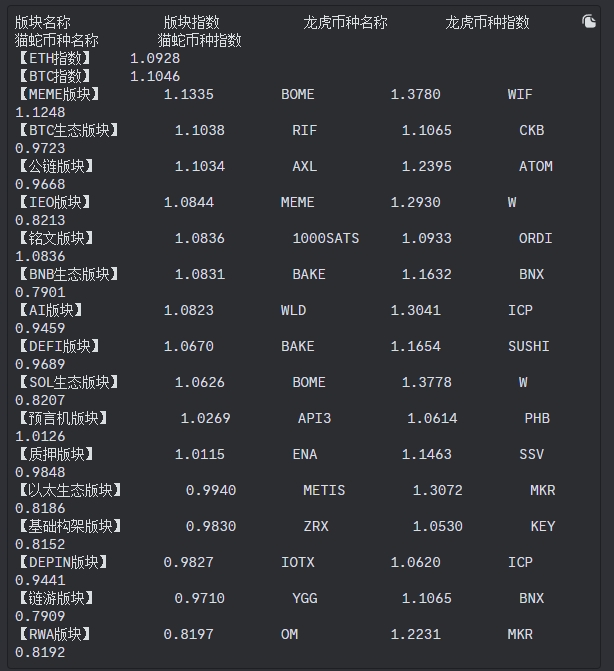Click the 龙虎币种指数 header text
The image size is (614, 671).
(x=487, y=22)
